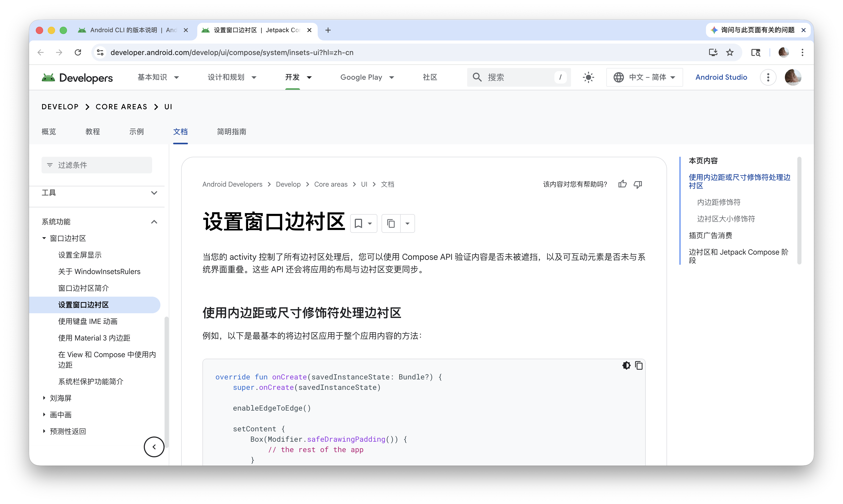Open Chrome profile avatar in toolbar

pos(784,52)
